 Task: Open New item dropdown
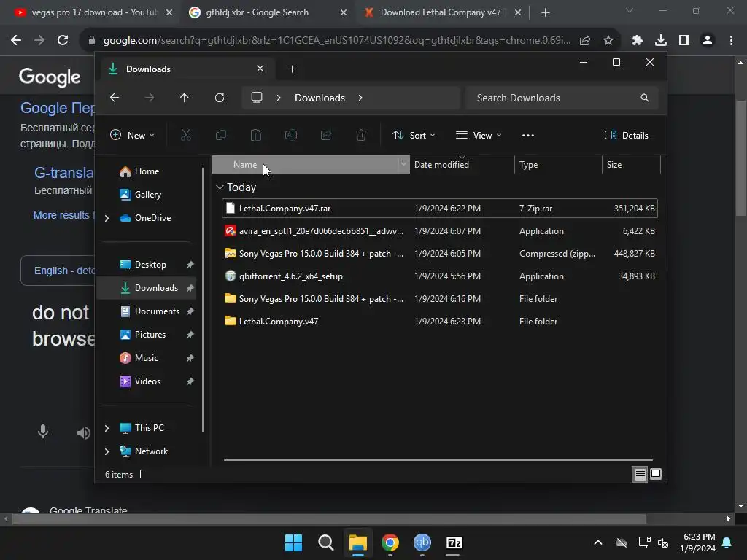[x=132, y=135]
